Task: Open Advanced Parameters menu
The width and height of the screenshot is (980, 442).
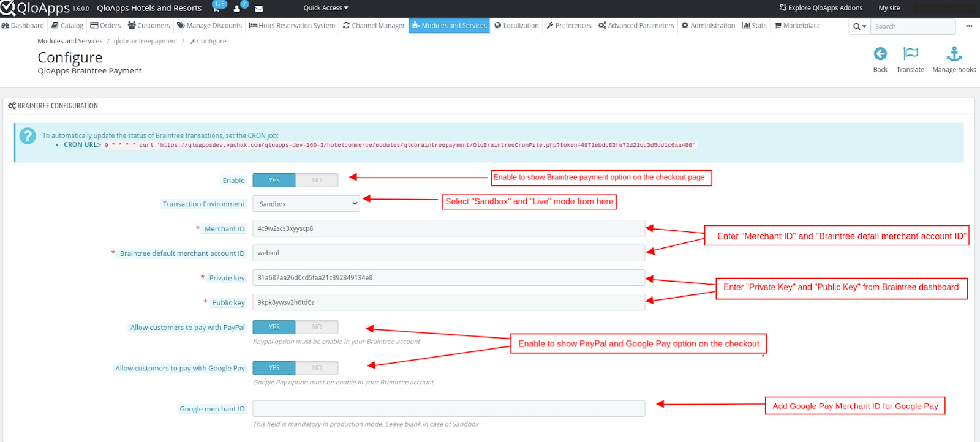Action: (636, 26)
